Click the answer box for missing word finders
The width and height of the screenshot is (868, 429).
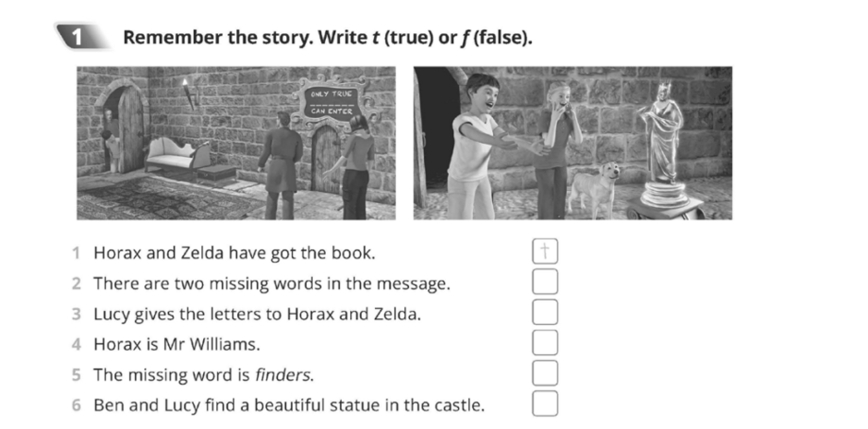pyautogui.click(x=545, y=373)
